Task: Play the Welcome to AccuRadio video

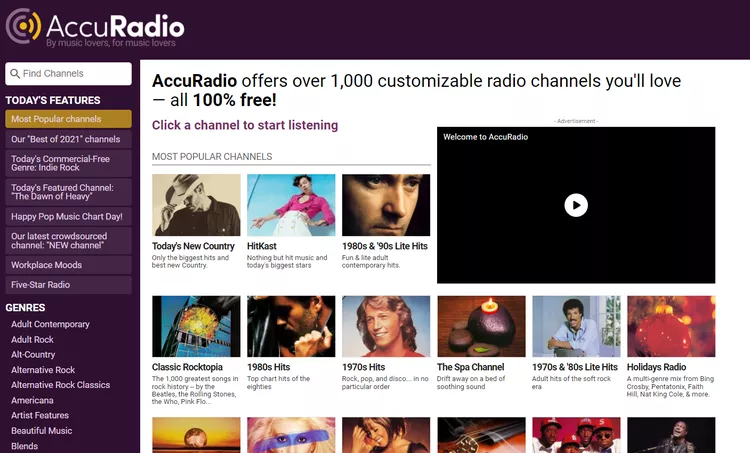Action: coord(576,205)
